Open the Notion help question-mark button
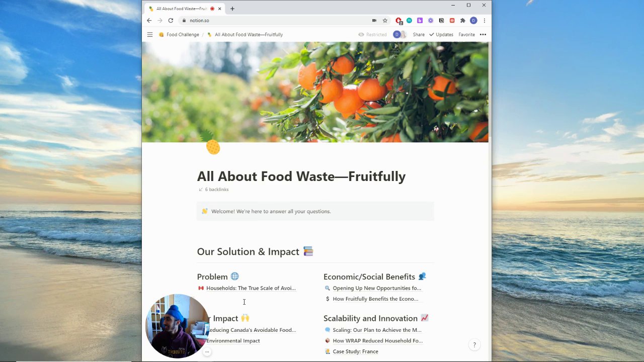 tap(474, 345)
